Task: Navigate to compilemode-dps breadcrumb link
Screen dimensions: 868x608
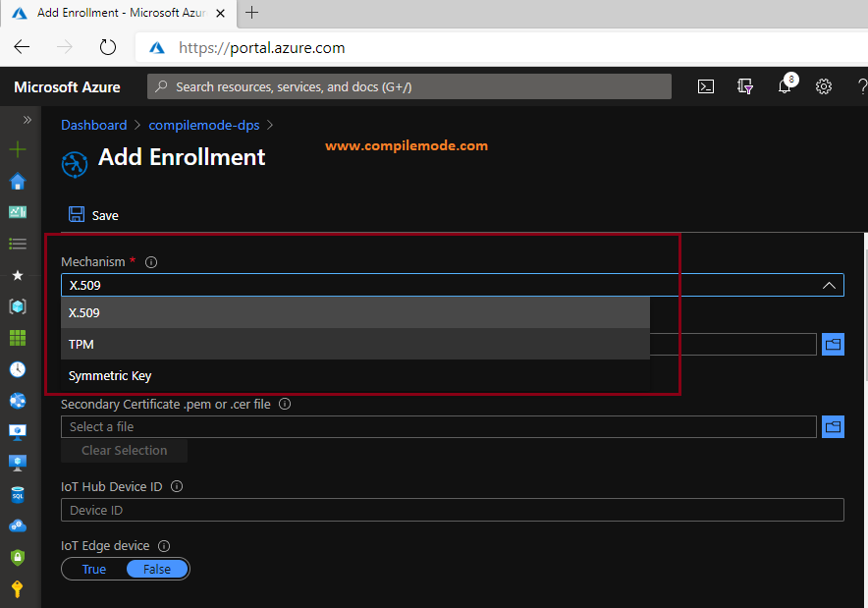Action: pos(203,125)
